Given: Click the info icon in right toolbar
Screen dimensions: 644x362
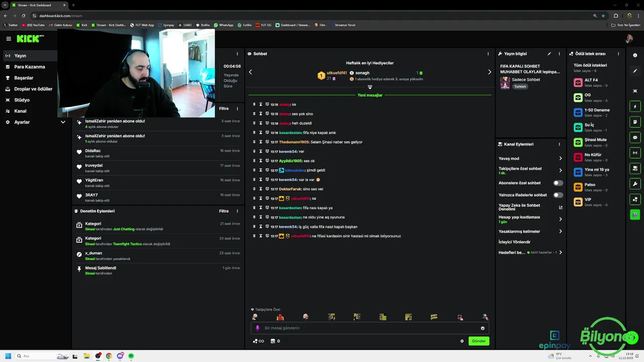Looking at the screenshot, I should coord(635,56).
